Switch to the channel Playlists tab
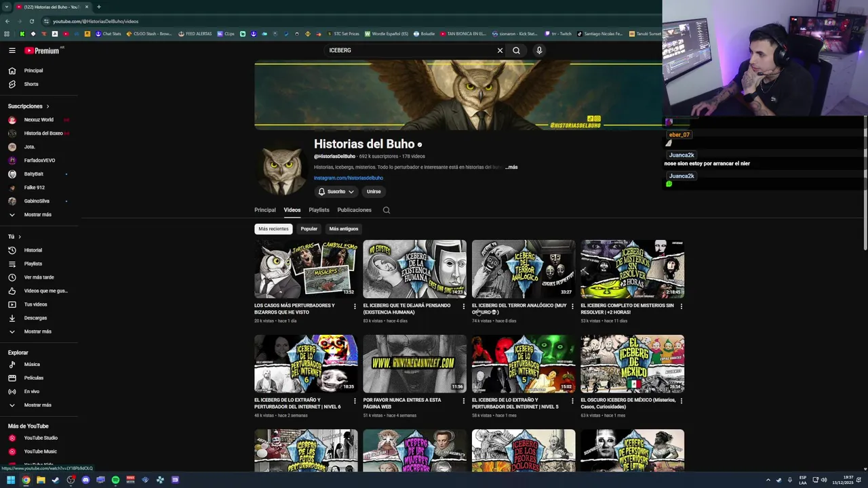 [319, 210]
